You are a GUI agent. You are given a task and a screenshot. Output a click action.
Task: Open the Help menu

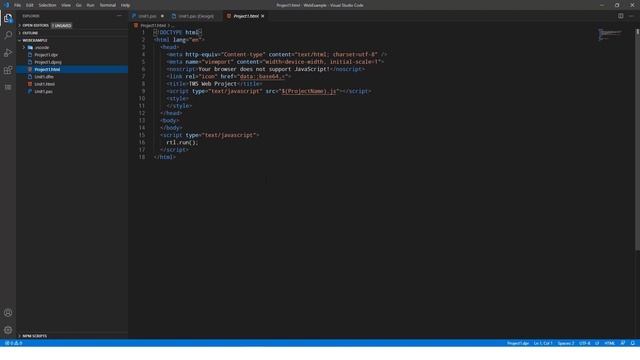coord(125,5)
